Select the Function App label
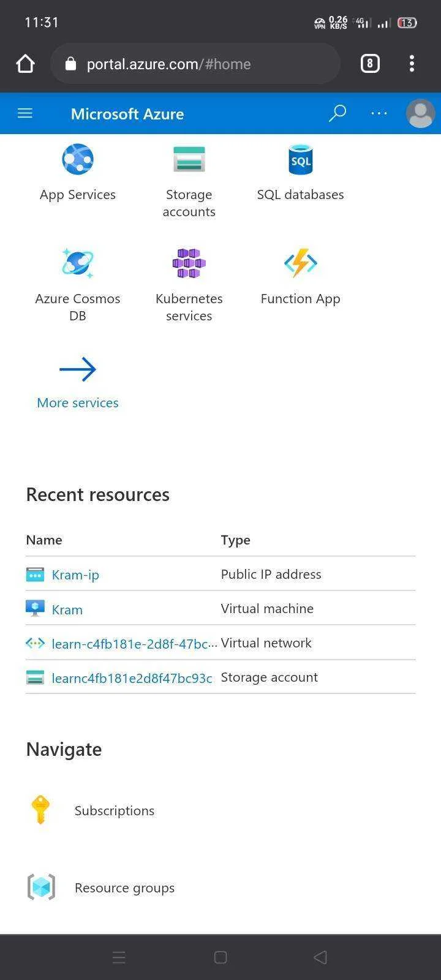Screen dimensions: 441x980 tap(300, 299)
